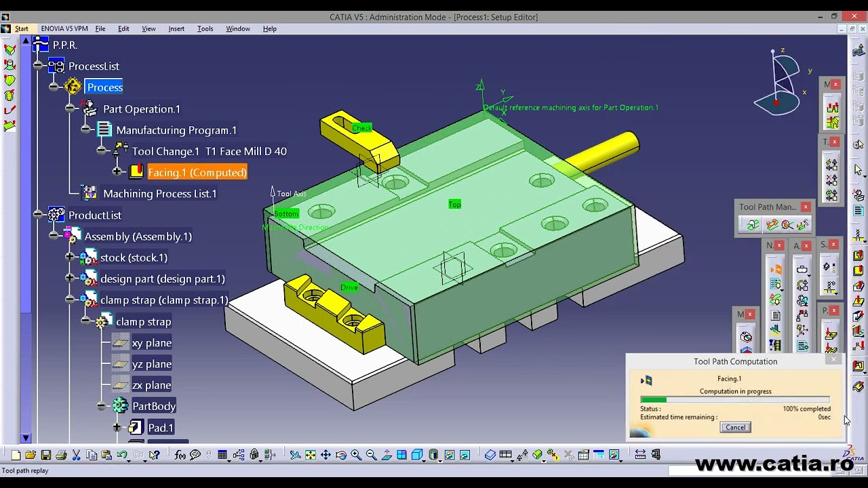Select Assembly (Assembly.1) in tree

tap(138, 237)
